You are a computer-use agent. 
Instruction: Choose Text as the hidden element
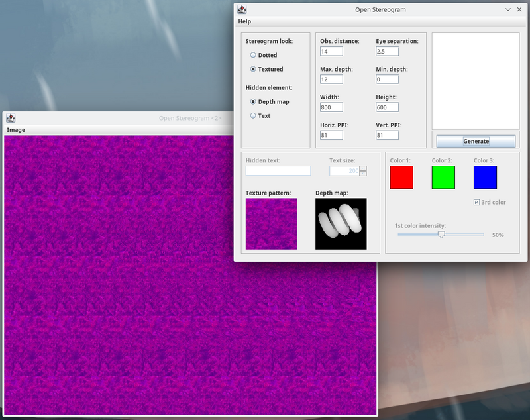pos(253,115)
